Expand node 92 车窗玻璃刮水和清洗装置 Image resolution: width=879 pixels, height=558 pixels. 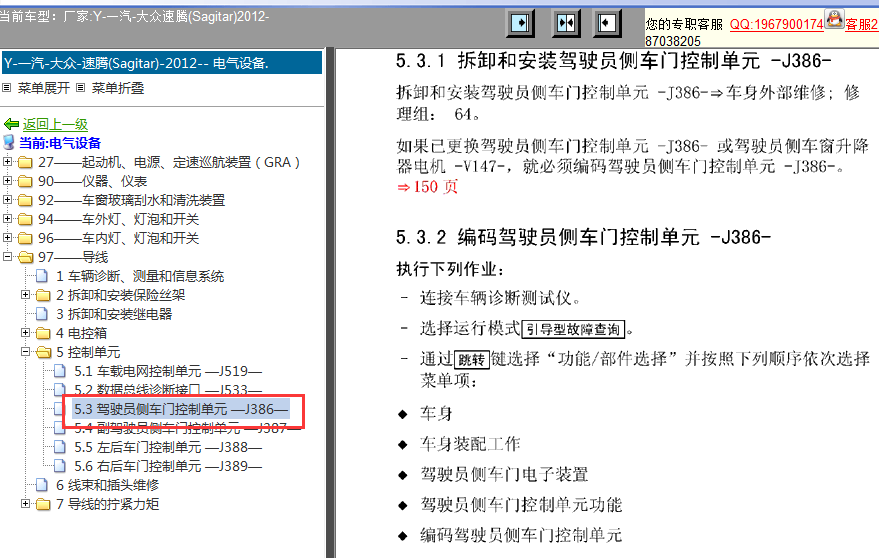point(7,200)
